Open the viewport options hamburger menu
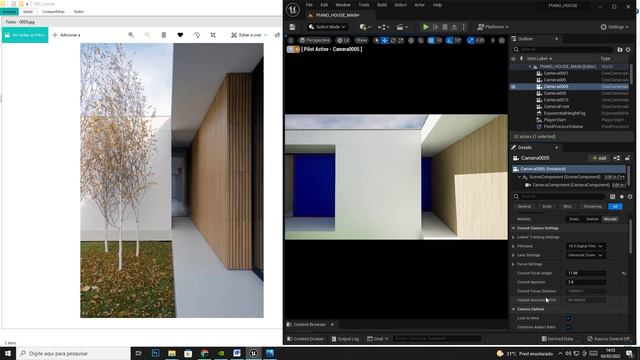This screenshot has height=360, width=640. 290,40
